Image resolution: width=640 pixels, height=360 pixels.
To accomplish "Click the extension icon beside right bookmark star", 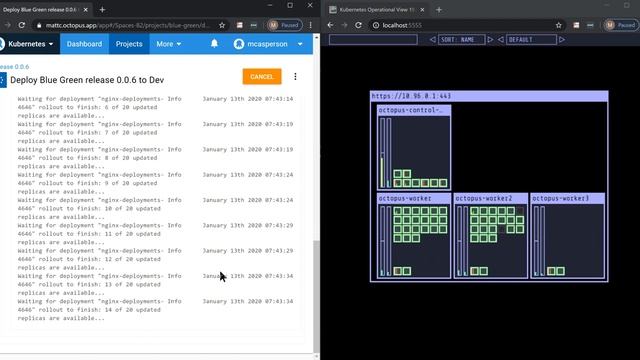I will coord(576,25).
